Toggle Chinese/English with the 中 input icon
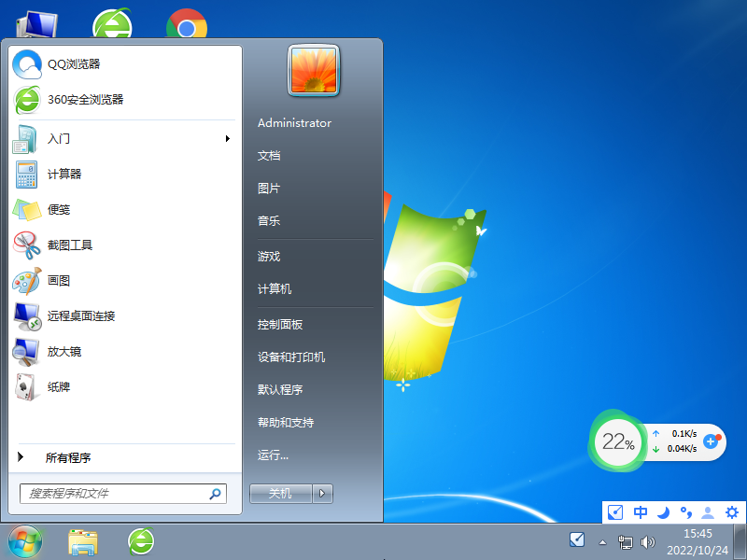The height and width of the screenshot is (560, 747). tap(640, 512)
